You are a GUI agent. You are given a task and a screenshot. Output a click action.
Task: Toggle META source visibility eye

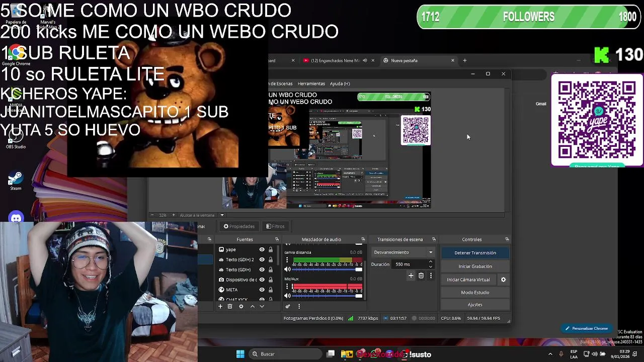[x=262, y=290]
